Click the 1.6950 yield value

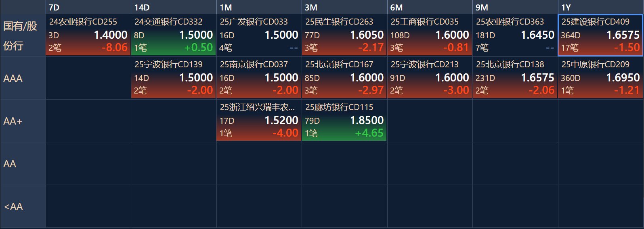tap(623, 78)
